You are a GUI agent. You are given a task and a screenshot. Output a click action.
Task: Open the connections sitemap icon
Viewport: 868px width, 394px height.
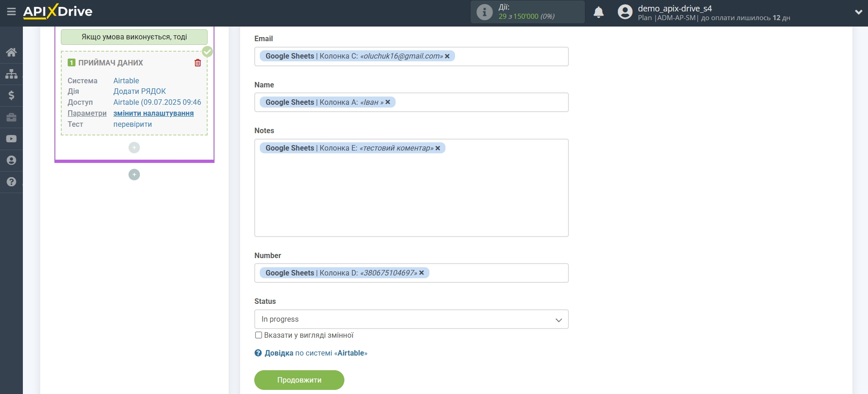tap(11, 74)
